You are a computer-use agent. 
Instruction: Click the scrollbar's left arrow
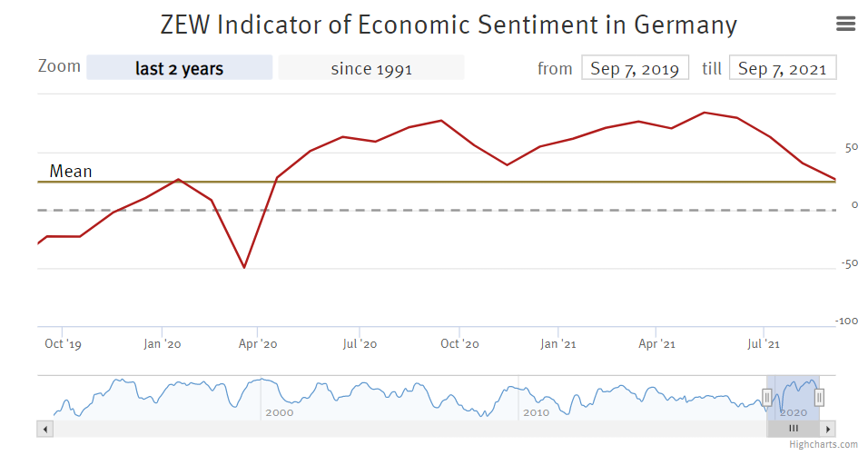[x=44, y=429]
